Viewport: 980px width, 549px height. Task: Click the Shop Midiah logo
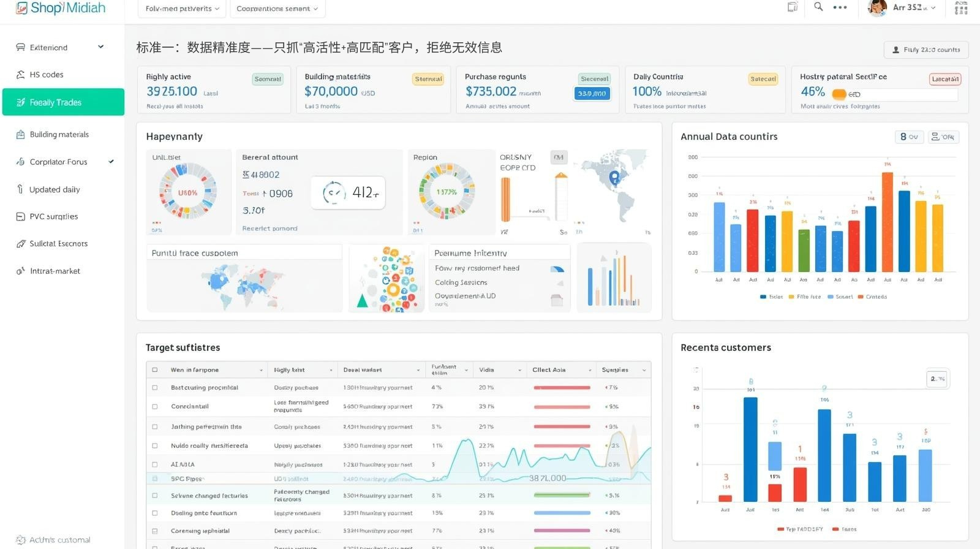(61, 8)
